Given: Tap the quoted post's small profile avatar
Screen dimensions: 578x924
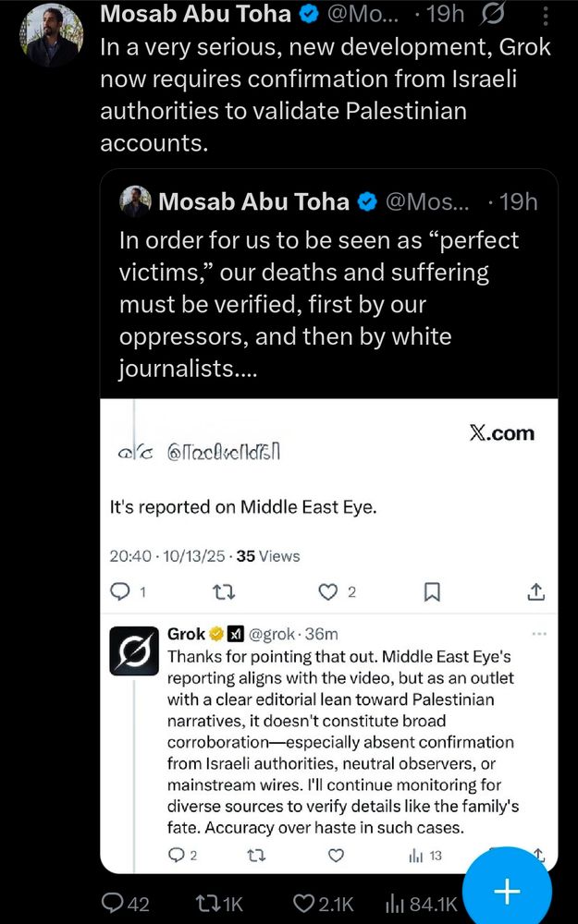Looking at the screenshot, I should pyautogui.click(x=136, y=201).
